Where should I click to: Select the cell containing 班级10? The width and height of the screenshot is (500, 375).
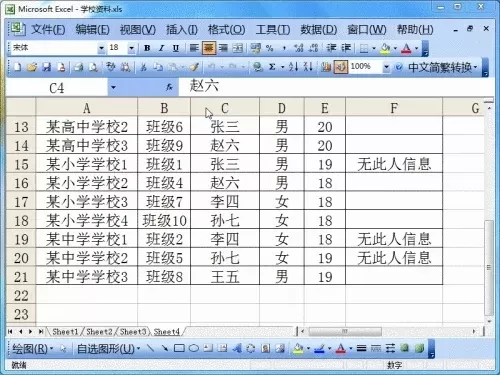coord(164,221)
